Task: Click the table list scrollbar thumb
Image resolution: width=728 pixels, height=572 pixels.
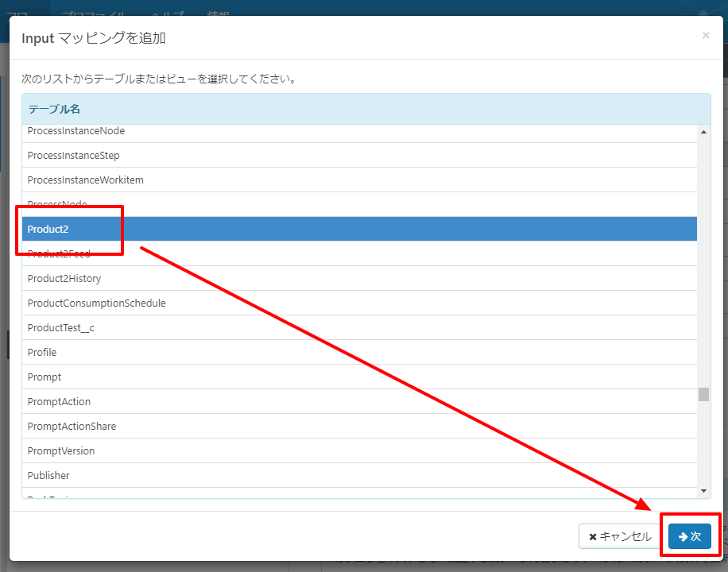Action: click(x=704, y=394)
